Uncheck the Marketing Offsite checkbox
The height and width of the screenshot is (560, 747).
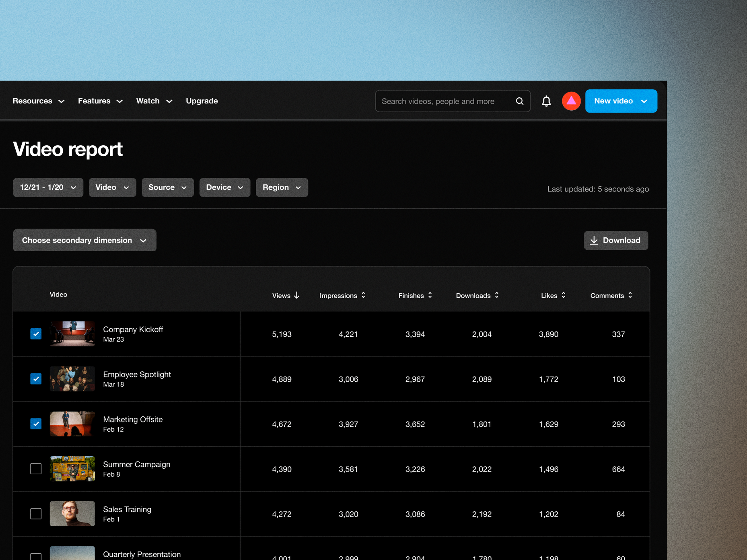[36, 424]
